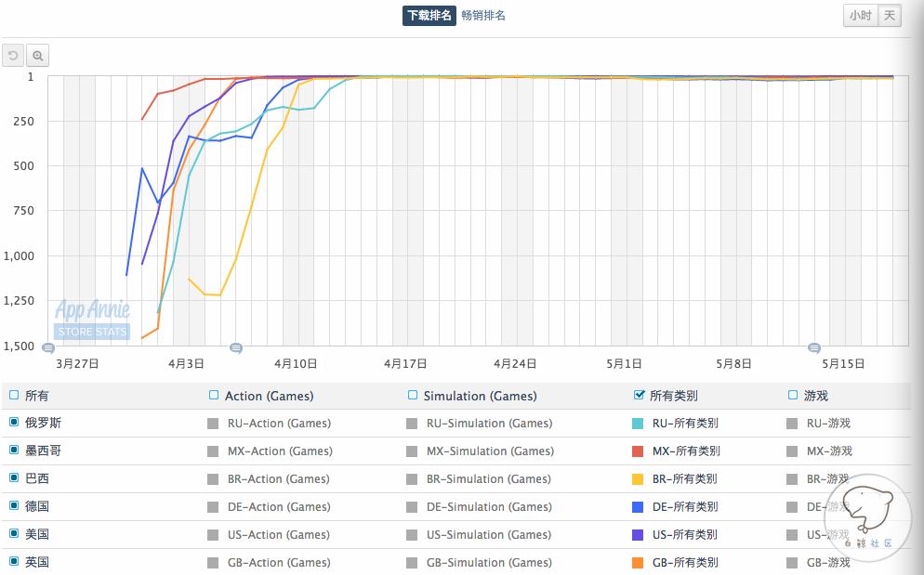Click the reset zoom undo icon

(13, 56)
